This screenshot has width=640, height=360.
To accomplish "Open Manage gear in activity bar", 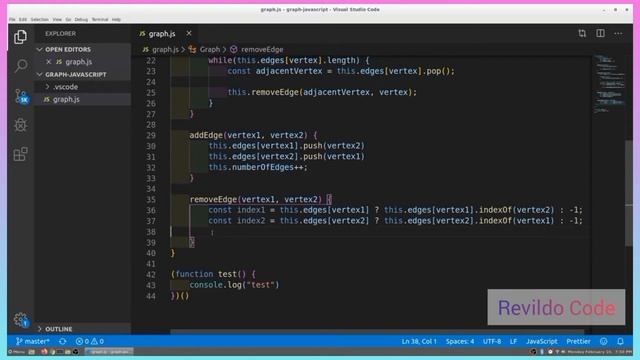I will point(21,320).
